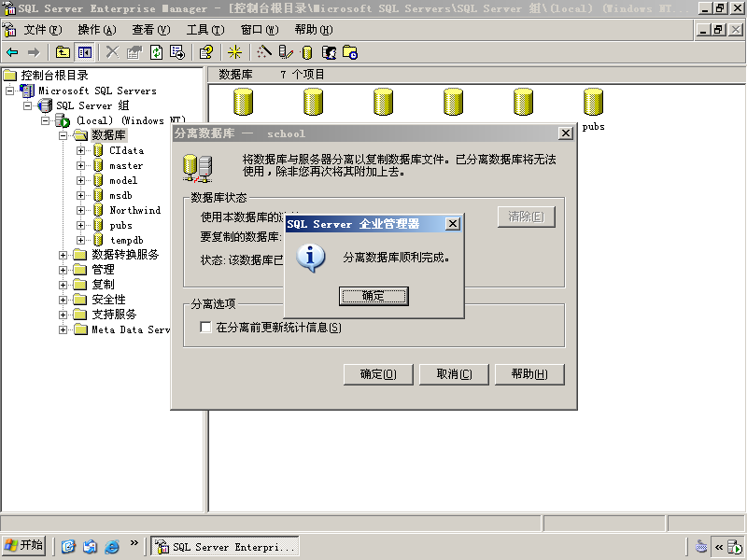Click the New star toolbar icon
This screenshot has height=560, width=747.
click(x=235, y=52)
